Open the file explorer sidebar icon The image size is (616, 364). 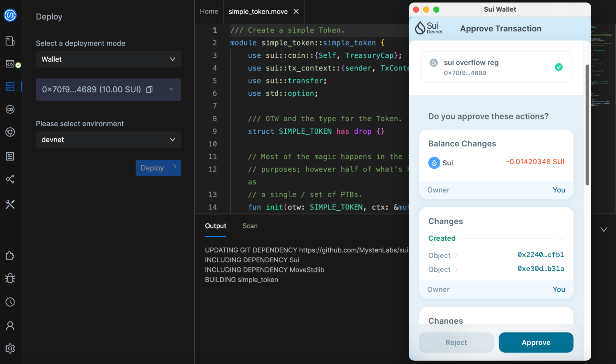tap(10, 41)
